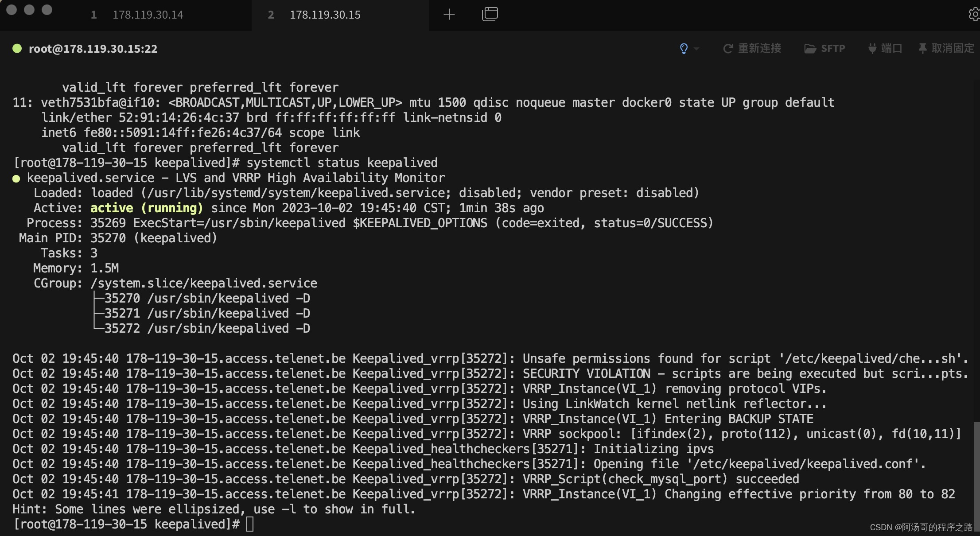This screenshot has width=980, height=536.
Task: Switch to the 178.119.30.14 session tab
Action: [137, 15]
